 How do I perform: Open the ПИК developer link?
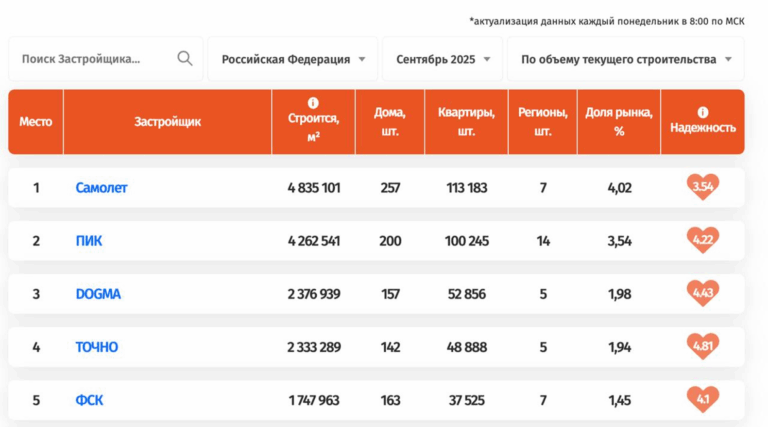[89, 241]
